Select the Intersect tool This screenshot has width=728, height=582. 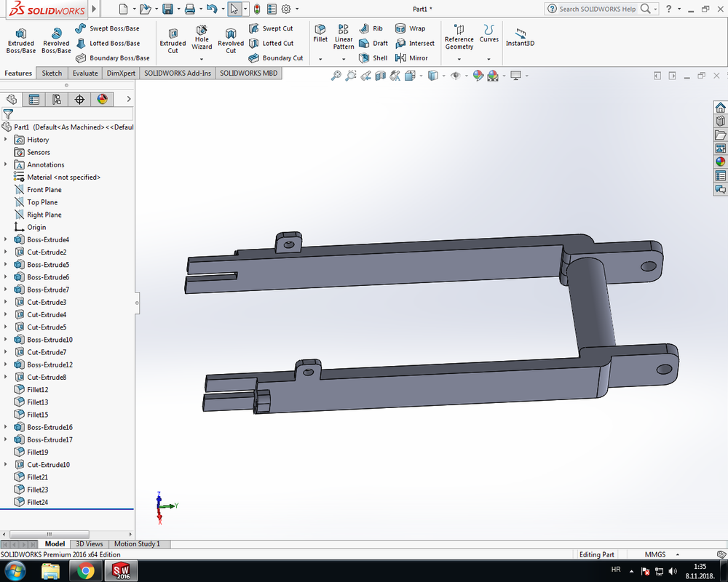pos(415,43)
